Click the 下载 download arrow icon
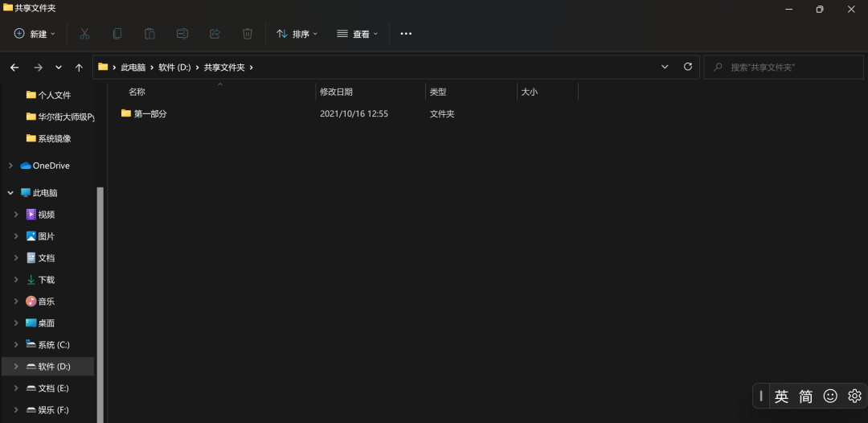868x423 pixels. tap(31, 280)
